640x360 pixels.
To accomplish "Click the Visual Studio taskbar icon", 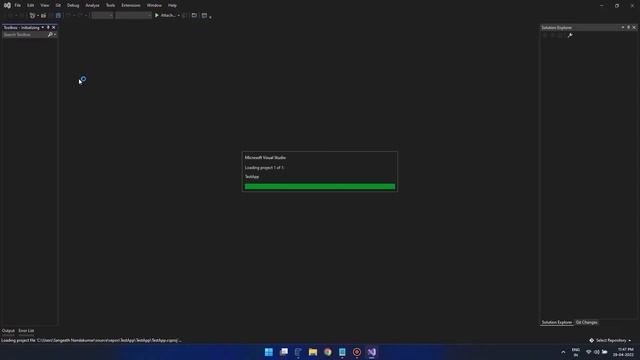I will pyautogui.click(x=371, y=352).
